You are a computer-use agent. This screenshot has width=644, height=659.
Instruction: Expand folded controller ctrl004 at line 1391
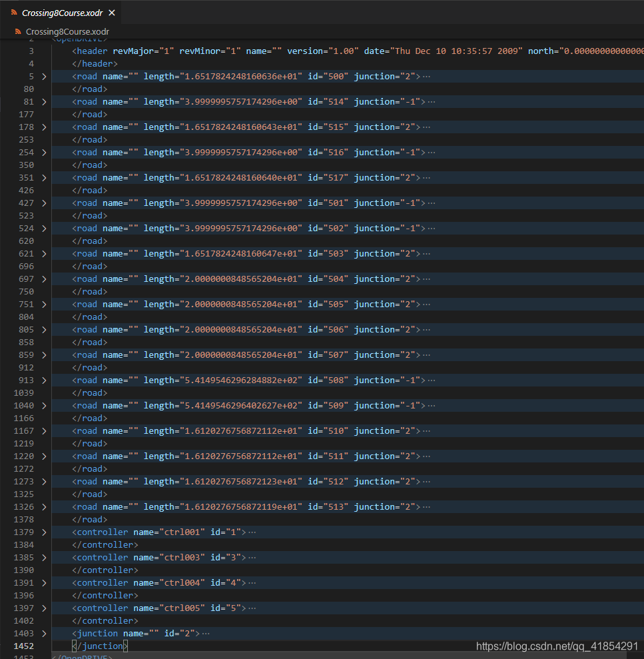(44, 583)
